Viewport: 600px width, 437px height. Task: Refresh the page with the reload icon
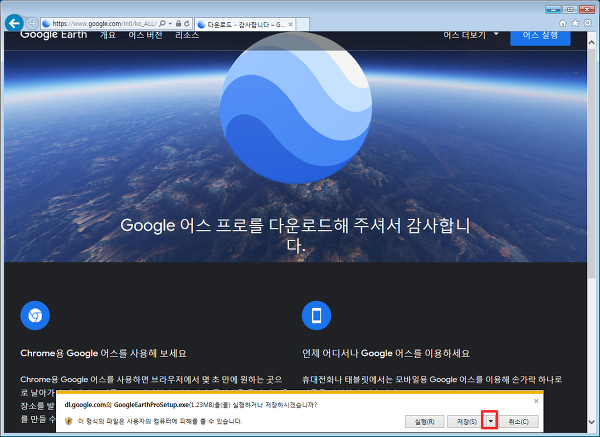tap(187, 23)
